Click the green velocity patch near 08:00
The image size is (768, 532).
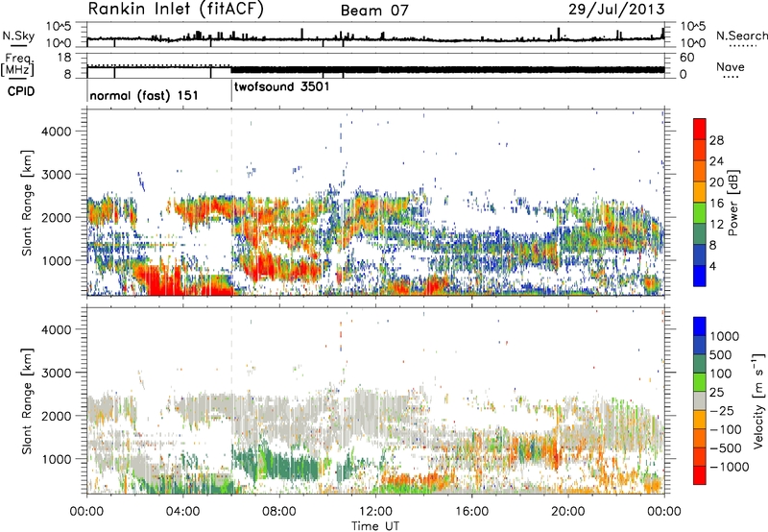[x=289, y=466]
